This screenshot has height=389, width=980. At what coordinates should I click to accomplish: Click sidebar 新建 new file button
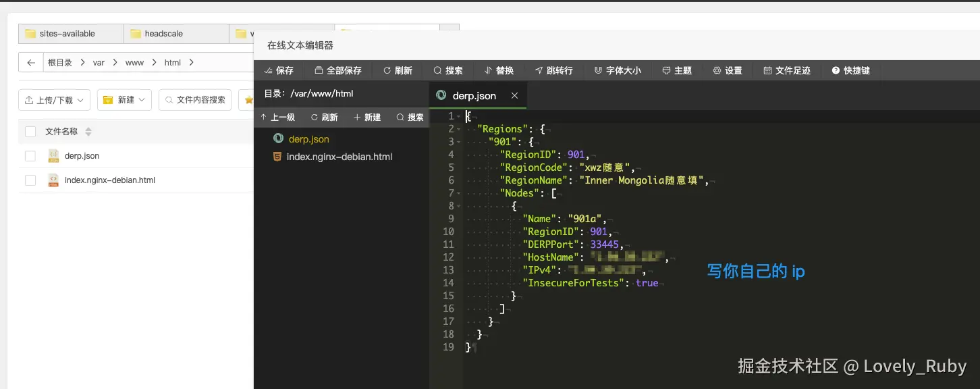367,117
